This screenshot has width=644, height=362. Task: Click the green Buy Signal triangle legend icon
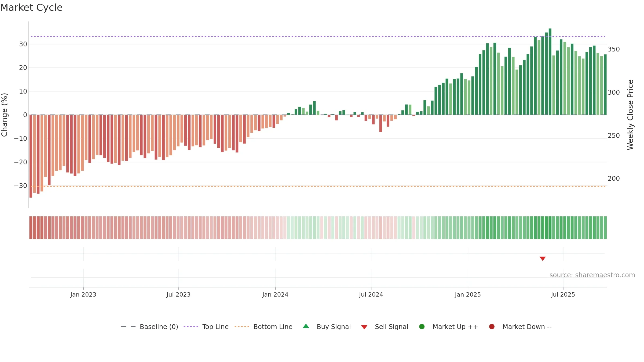[306, 326]
